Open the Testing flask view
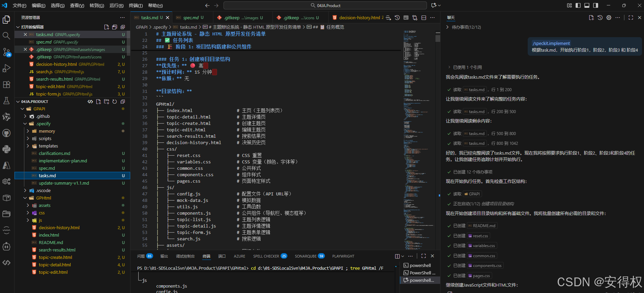Screen dimensions: 644x293 click(x=6, y=101)
